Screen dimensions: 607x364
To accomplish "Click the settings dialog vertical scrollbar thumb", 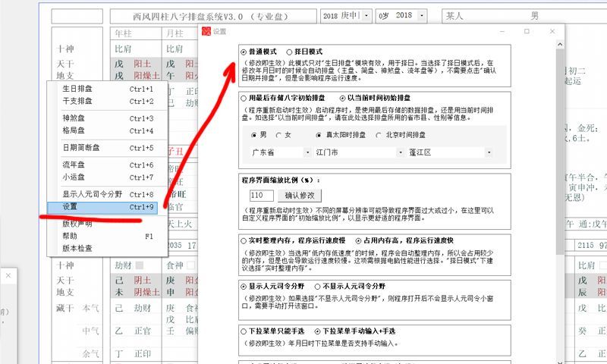I will [560, 152].
